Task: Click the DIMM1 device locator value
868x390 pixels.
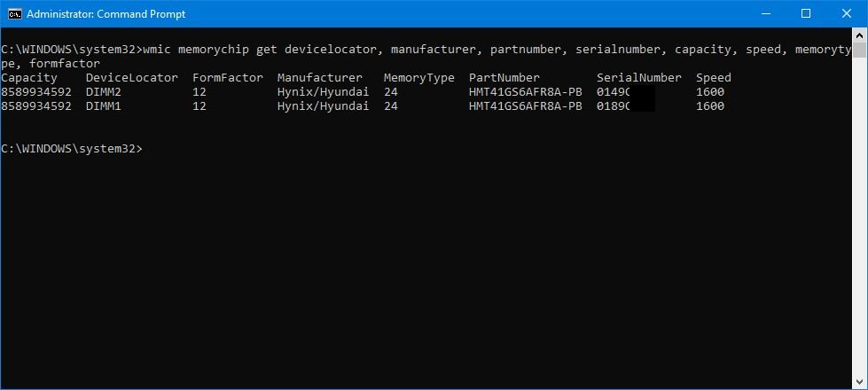Action: [104, 106]
